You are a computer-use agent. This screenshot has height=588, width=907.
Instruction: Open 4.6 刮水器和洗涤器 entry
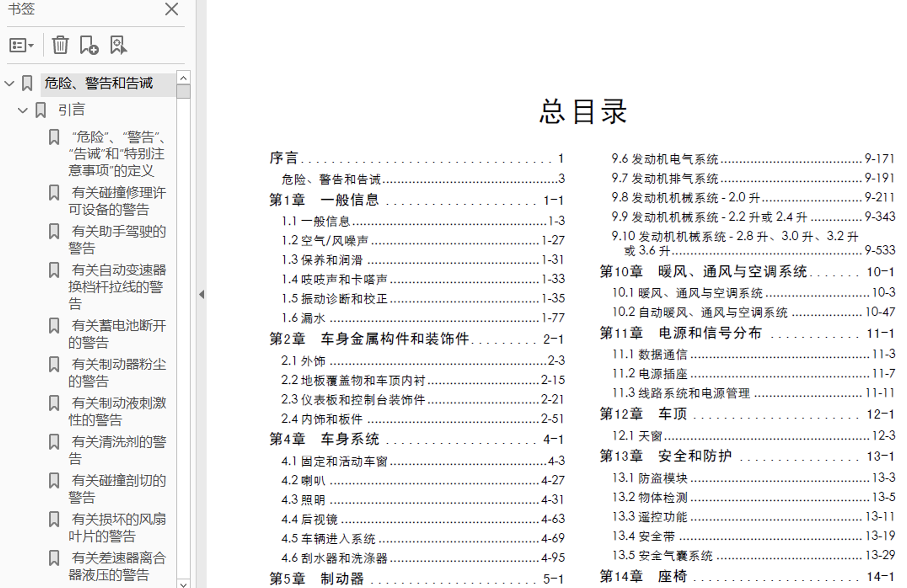click(x=423, y=558)
